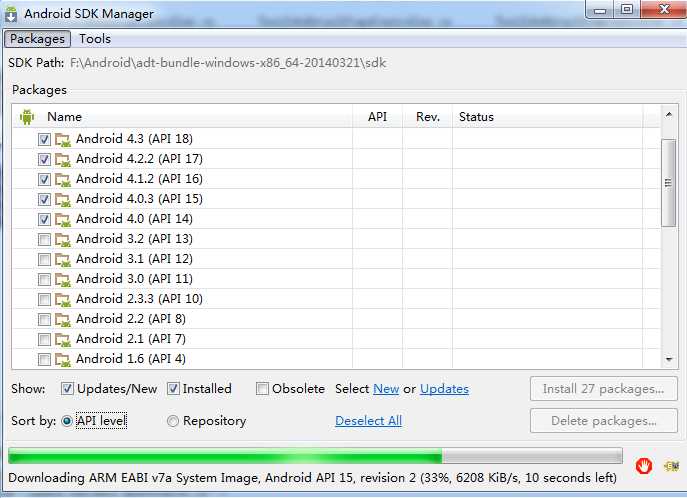Minimize the Android SDK Manager window
The height and width of the screenshot is (498, 687).
600,10
